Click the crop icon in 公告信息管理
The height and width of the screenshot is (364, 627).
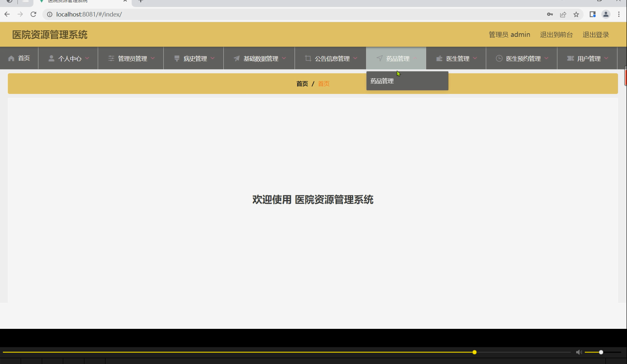(308, 58)
